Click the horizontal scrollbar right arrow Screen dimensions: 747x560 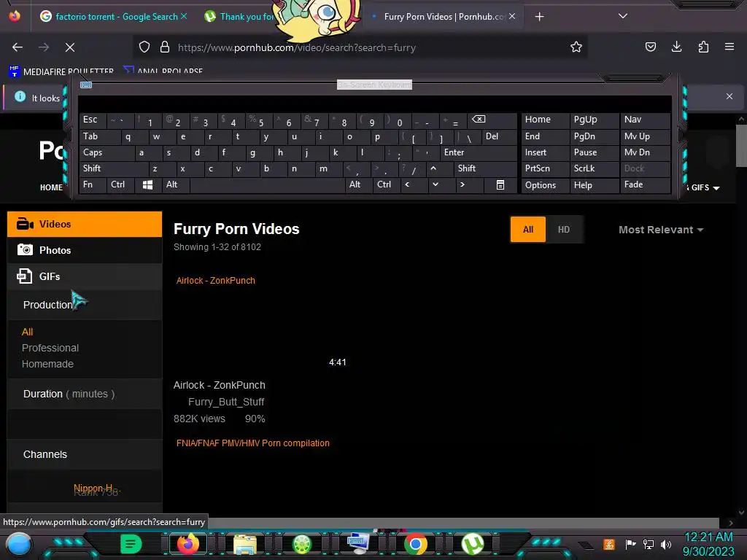pos(731,523)
